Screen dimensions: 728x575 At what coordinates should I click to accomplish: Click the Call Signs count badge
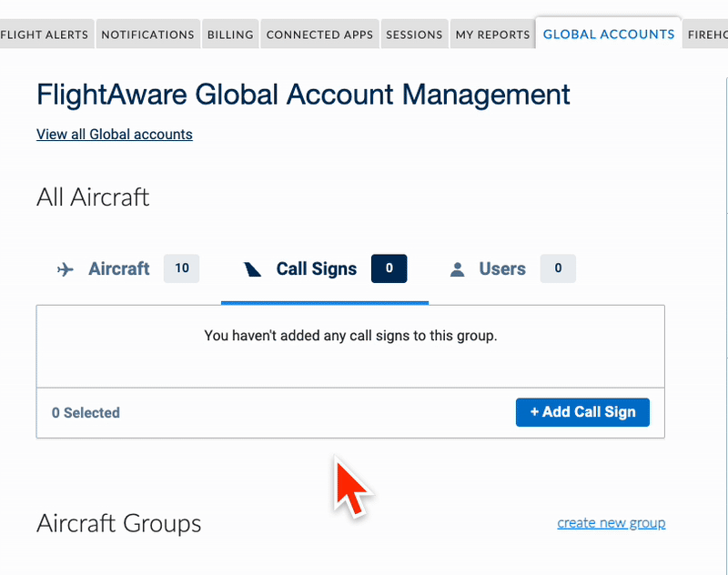point(389,268)
